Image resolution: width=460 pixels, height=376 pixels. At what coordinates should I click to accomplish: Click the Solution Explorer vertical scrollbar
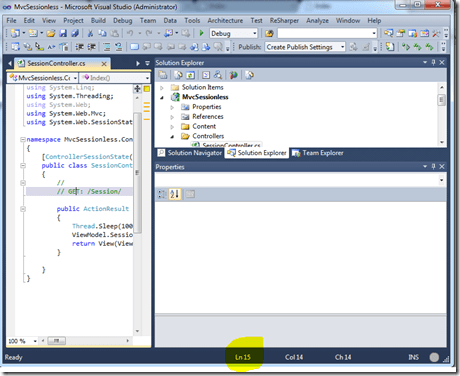pyautogui.click(x=442, y=114)
